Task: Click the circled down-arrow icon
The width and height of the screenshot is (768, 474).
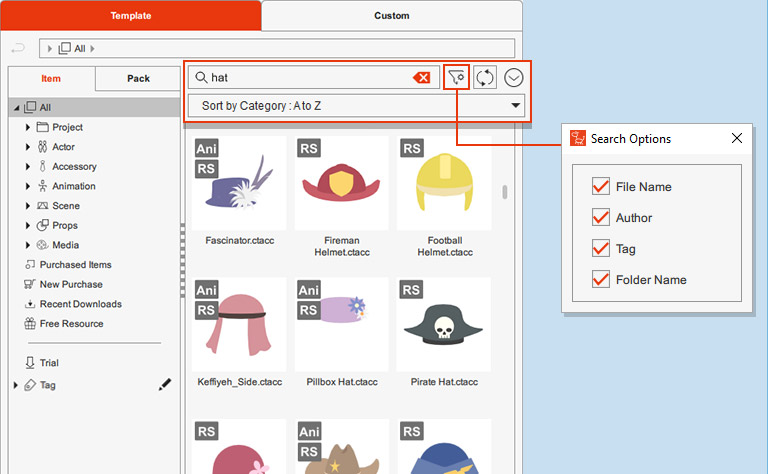Action: coord(514,77)
